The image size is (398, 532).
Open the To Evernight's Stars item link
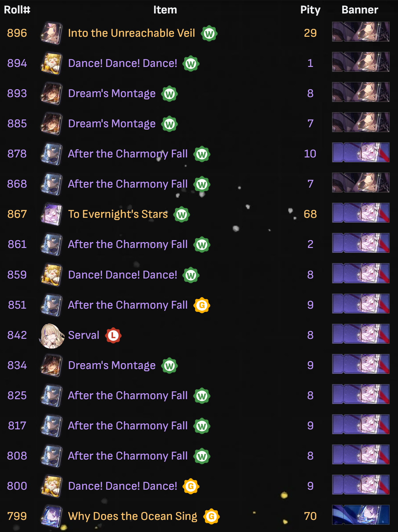[118, 214]
